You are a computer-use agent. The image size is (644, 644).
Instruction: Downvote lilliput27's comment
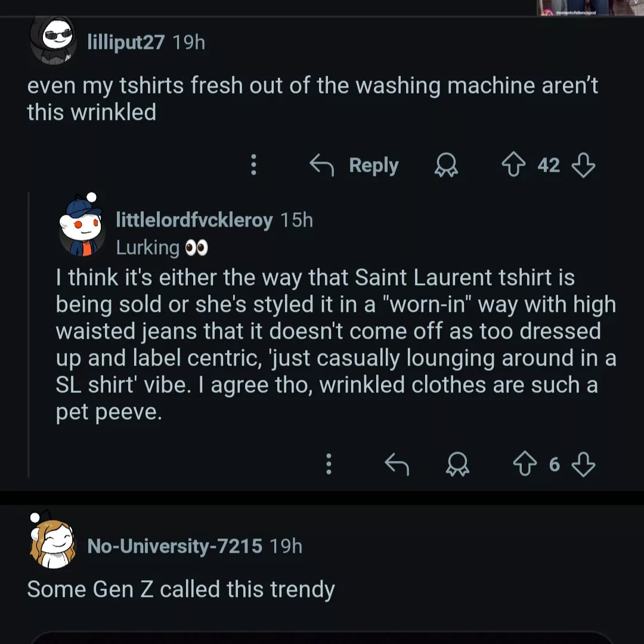coord(583,165)
